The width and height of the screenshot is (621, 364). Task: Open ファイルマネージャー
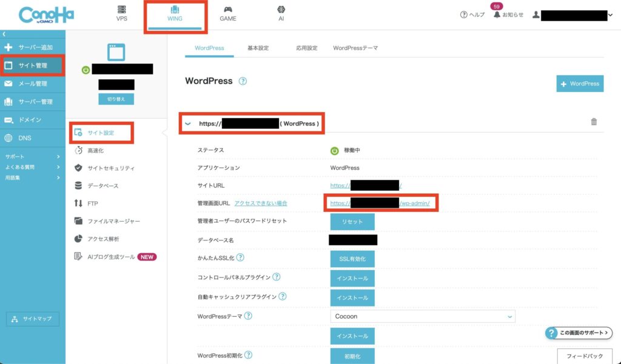(107, 221)
